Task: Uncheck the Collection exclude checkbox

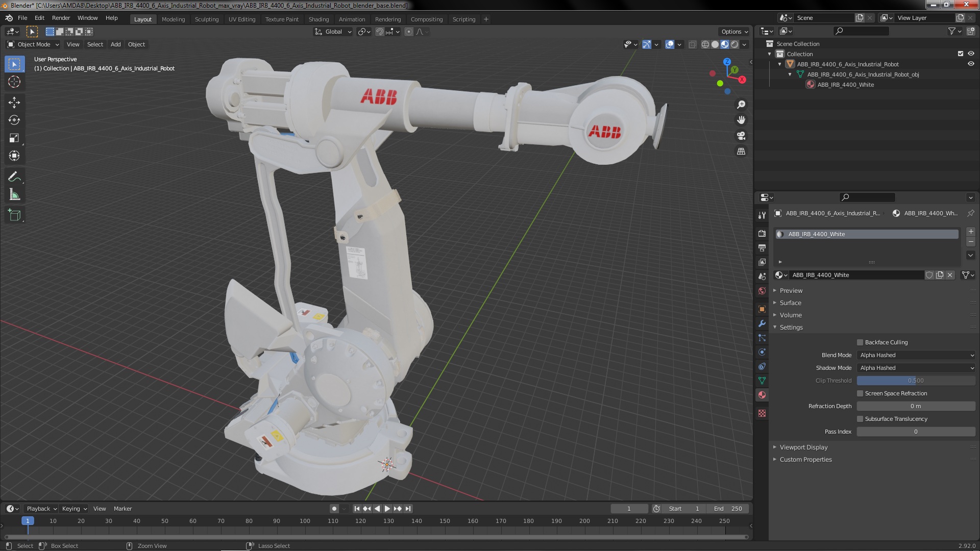Action: point(961,54)
